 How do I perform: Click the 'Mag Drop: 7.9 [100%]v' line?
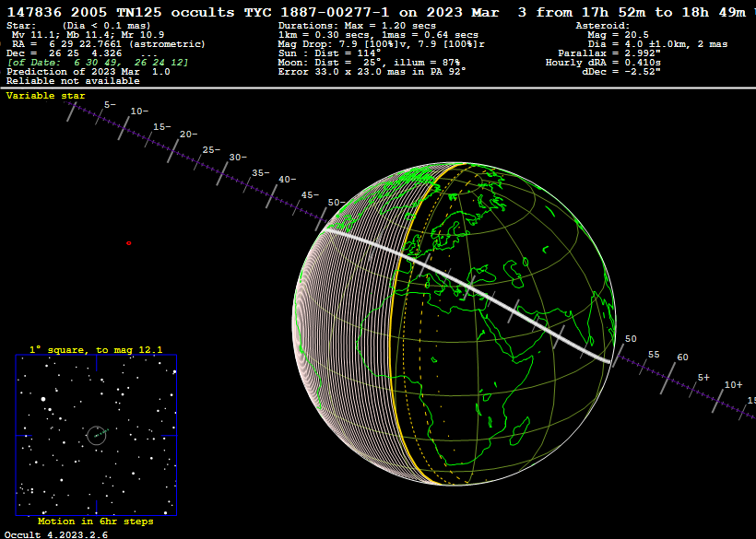381,44
